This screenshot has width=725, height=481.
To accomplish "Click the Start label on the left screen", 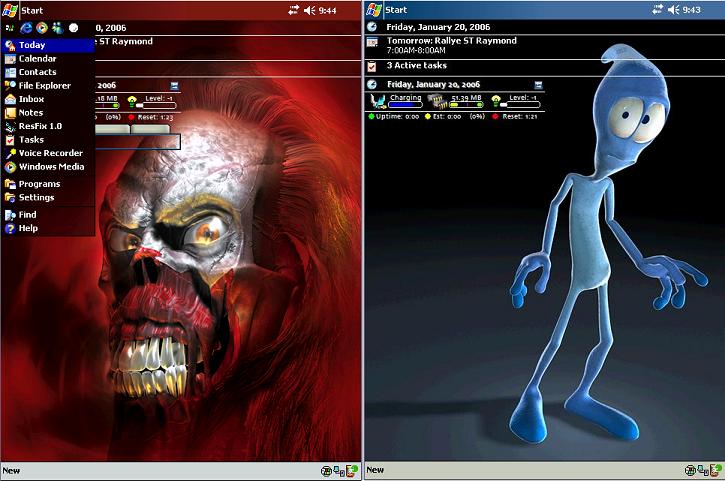I will pos(32,10).
